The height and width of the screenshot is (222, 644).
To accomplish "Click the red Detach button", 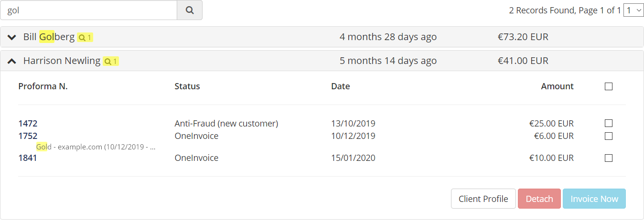I will point(539,199).
